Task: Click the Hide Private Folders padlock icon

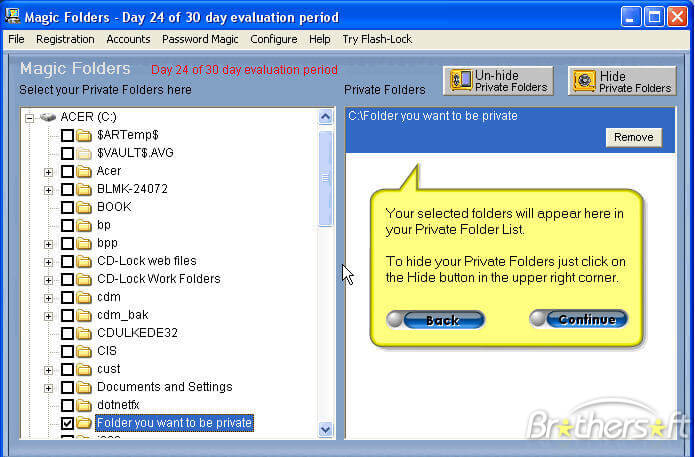Action: [584, 81]
